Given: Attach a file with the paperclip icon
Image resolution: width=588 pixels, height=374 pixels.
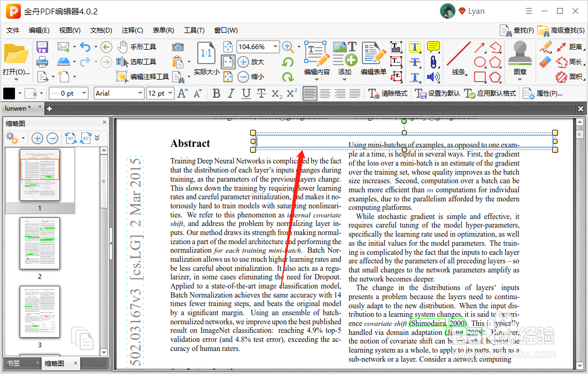Looking at the screenshot, I should click(x=433, y=62).
